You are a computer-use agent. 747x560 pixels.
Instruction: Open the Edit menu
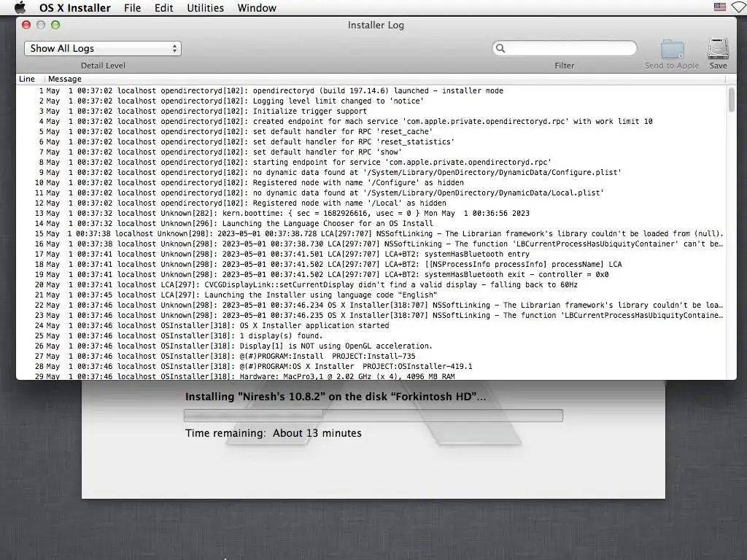point(163,8)
